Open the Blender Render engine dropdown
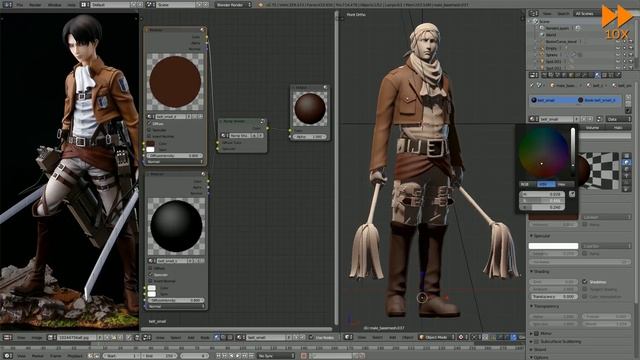Image resolution: width=640 pixels, height=360 pixels. coord(233,5)
